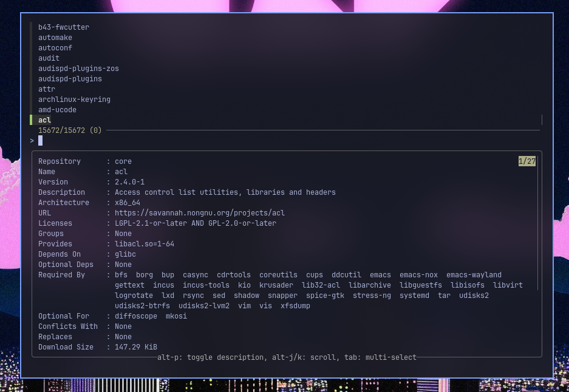This screenshot has height=392, width=569.
Task: Click the list scrollbar beside the acl row
Action: pos(542,120)
